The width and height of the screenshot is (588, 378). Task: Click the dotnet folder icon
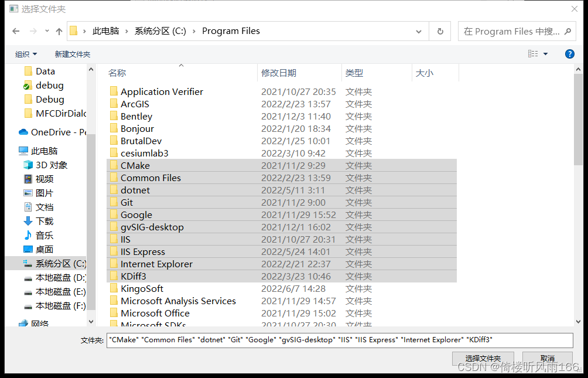(114, 190)
